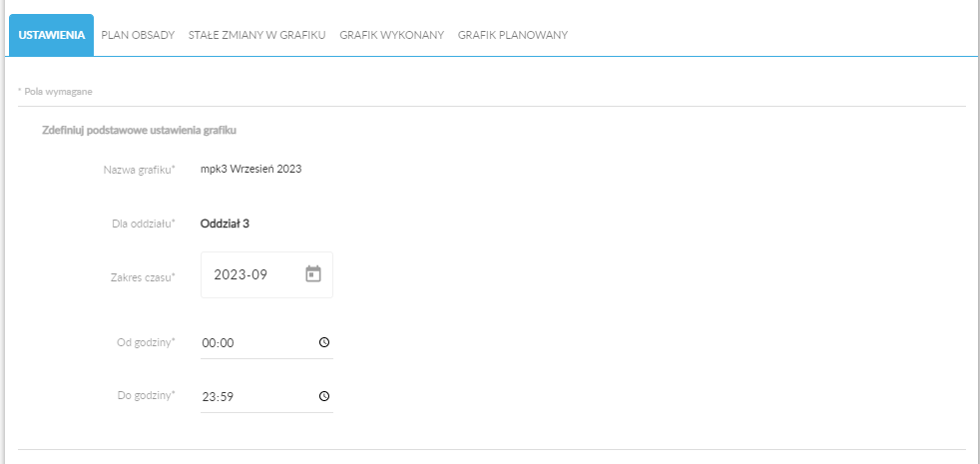Click the Pola wymagane note
This screenshot has width=980, height=464.
55,92
